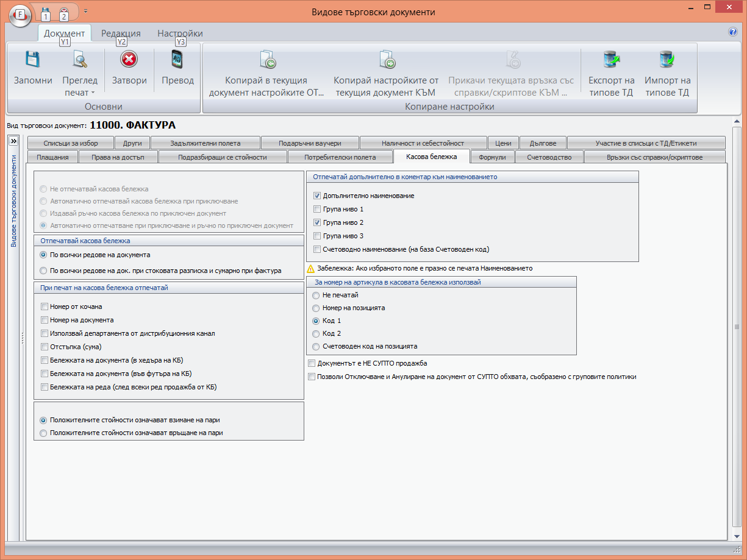This screenshot has height=560, width=747.
Task: Open the Наличност и себестойност tab
Action: (x=423, y=143)
